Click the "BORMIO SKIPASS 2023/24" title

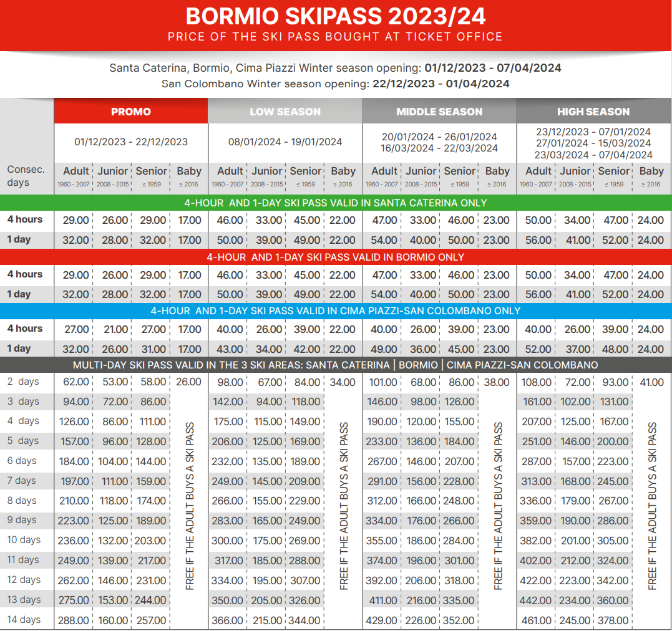336,16
